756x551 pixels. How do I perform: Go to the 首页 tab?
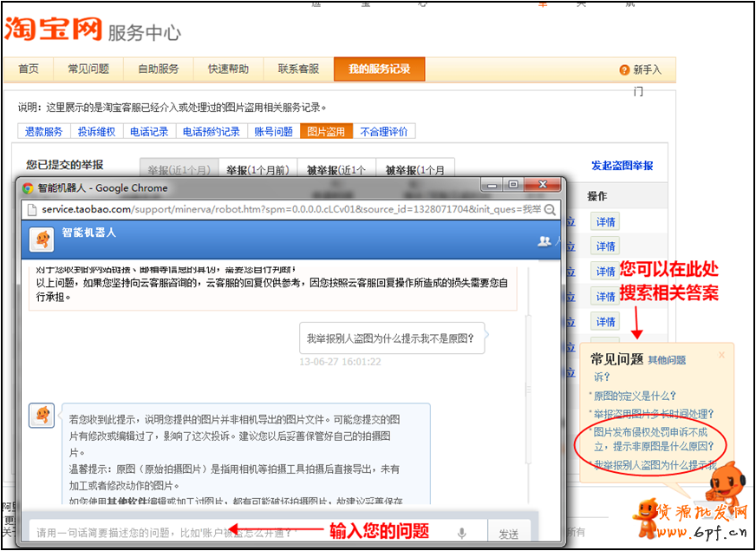pyautogui.click(x=29, y=69)
